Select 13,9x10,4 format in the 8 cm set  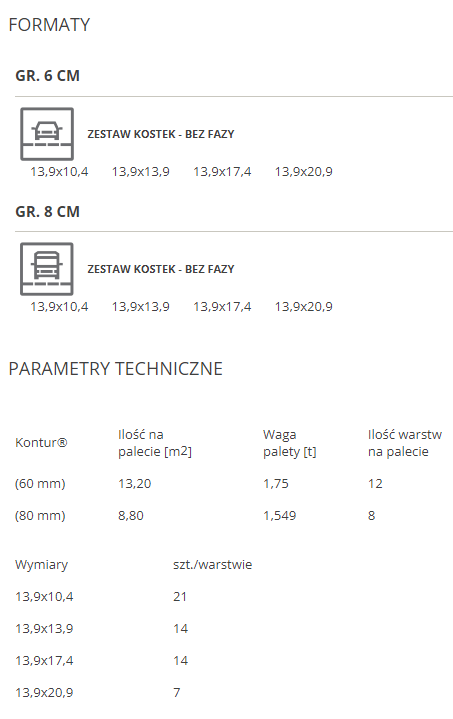[x=59, y=307]
